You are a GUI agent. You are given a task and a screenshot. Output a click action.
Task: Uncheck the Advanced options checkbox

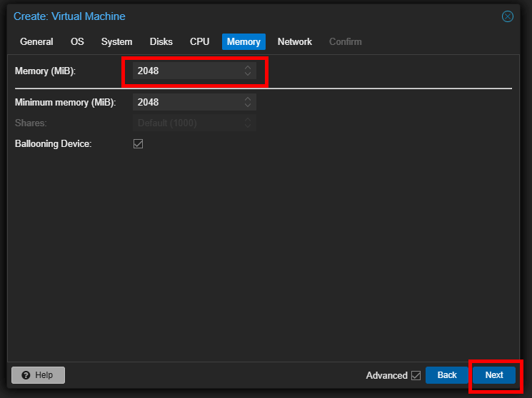(x=416, y=375)
